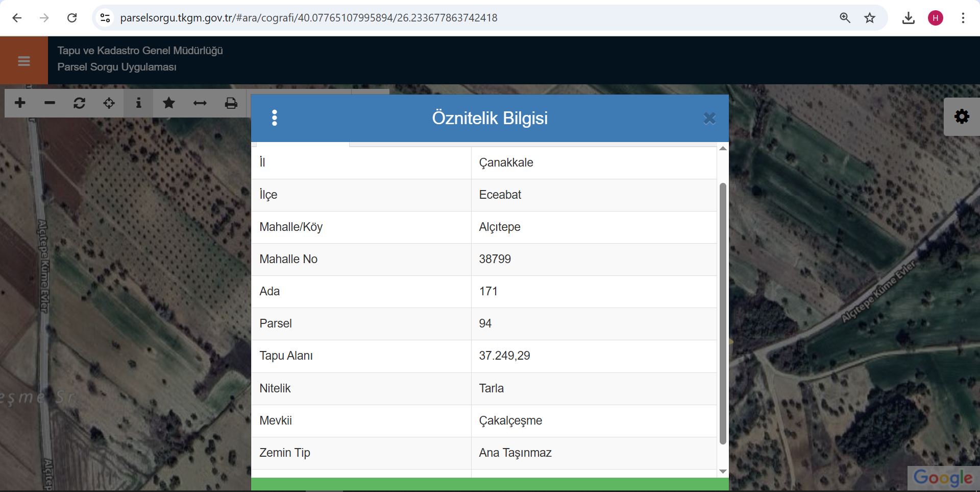Screen dimensions: 980x492
Task: Click the İlçe row label
Action: coord(268,195)
